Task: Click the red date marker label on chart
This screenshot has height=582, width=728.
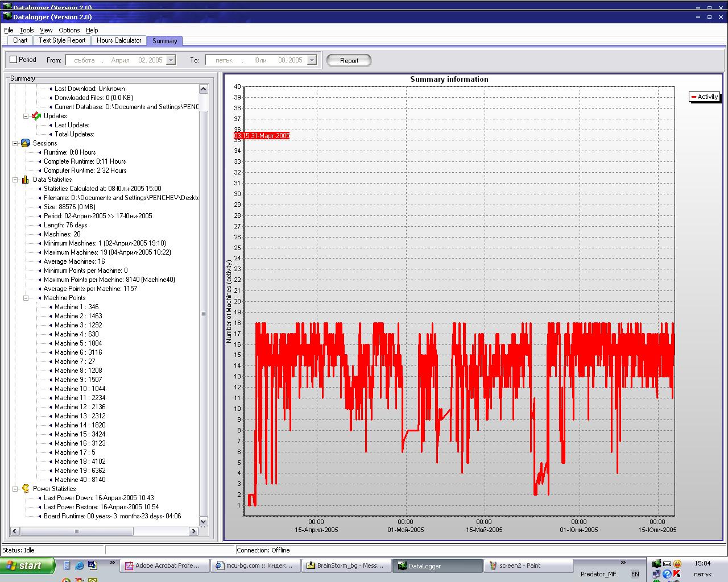Action: point(262,136)
